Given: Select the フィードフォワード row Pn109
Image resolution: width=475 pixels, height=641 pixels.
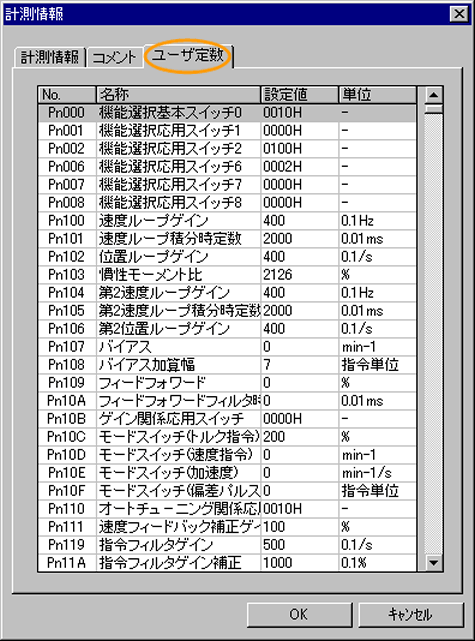Looking at the screenshot, I should click(x=227, y=383).
